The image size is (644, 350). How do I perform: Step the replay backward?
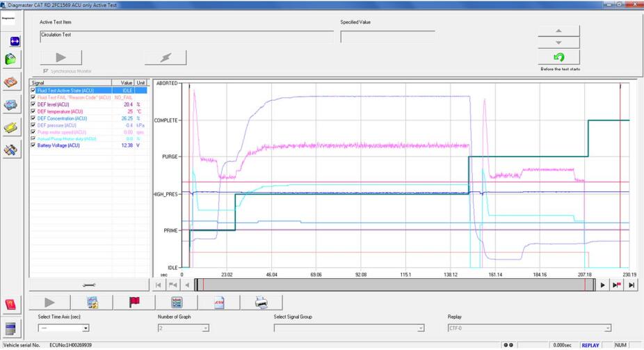coord(187,285)
